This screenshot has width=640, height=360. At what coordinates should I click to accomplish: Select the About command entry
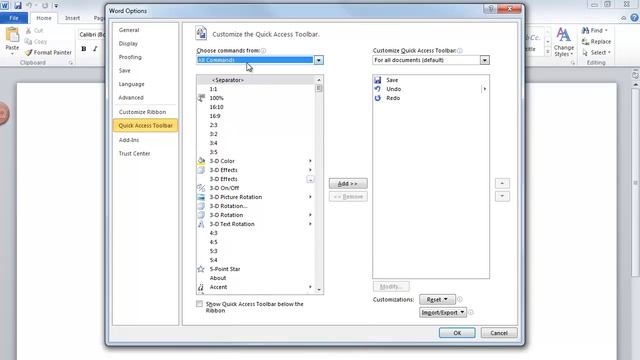[256, 278]
